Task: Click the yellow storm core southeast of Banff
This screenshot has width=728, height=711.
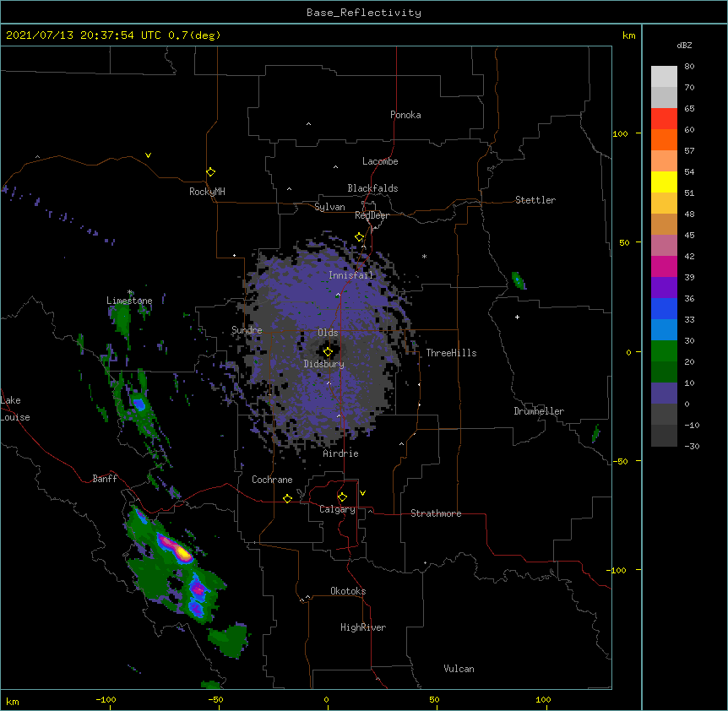Action: pyautogui.click(x=184, y=553)
